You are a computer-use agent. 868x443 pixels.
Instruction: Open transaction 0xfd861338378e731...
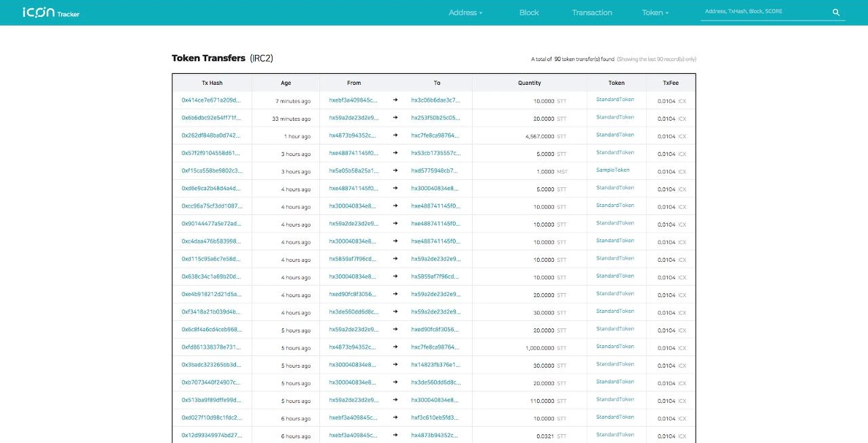(211, 347)
